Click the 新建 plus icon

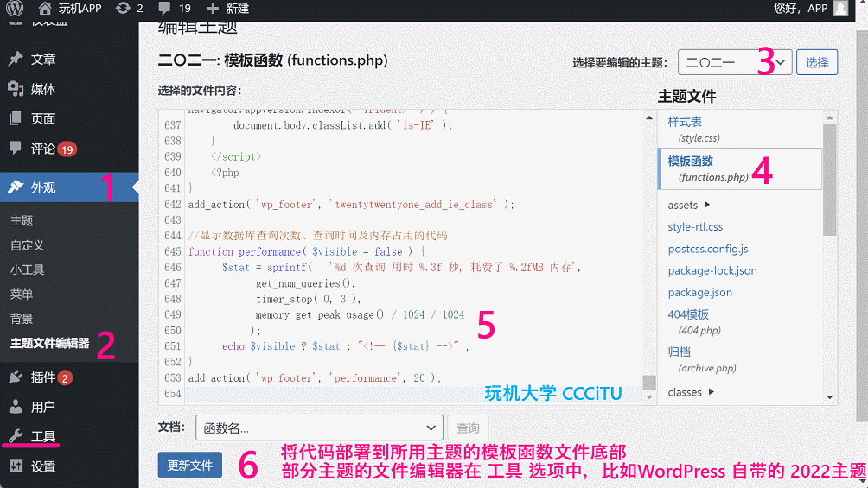point(213,9)
